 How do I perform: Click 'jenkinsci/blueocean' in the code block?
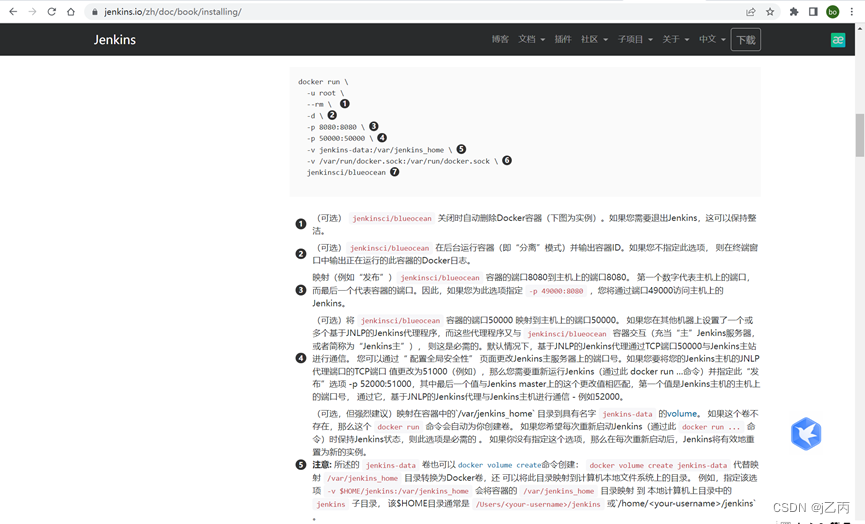tap(346, 173)
